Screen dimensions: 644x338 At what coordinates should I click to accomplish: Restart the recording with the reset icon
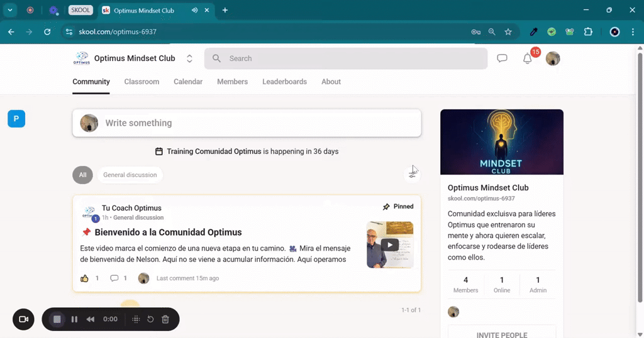tap(151, 319)
